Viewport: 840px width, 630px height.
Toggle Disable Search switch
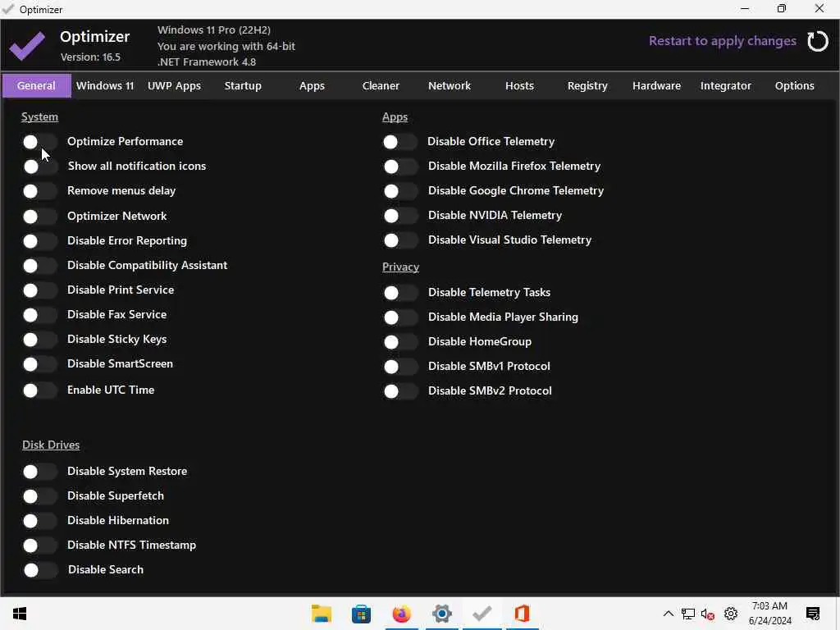(39, 570)
